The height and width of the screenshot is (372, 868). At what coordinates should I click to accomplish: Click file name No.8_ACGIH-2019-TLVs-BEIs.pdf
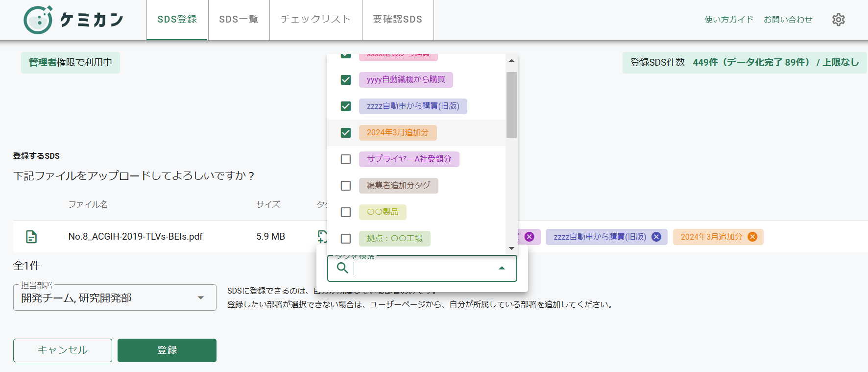[x=136, y=237]
